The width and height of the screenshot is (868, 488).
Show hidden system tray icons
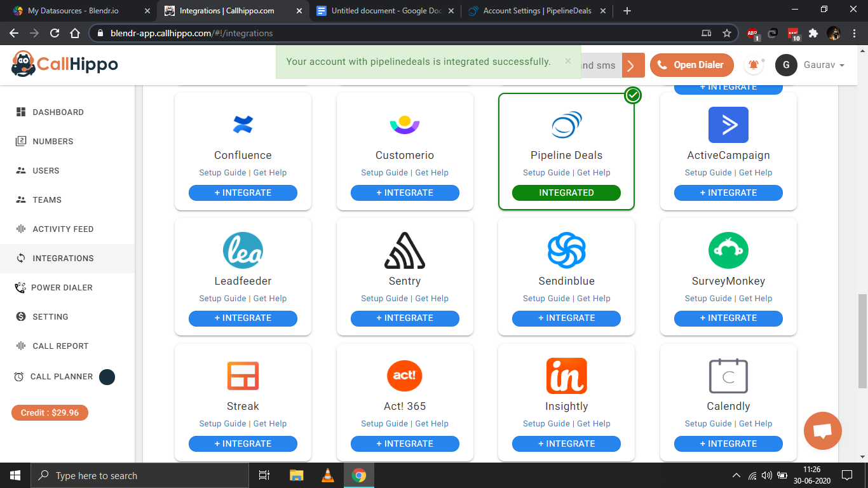point(736,475)
